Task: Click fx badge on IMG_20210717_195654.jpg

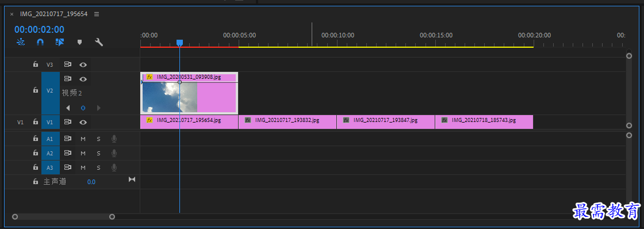Action: click(149, 120)
